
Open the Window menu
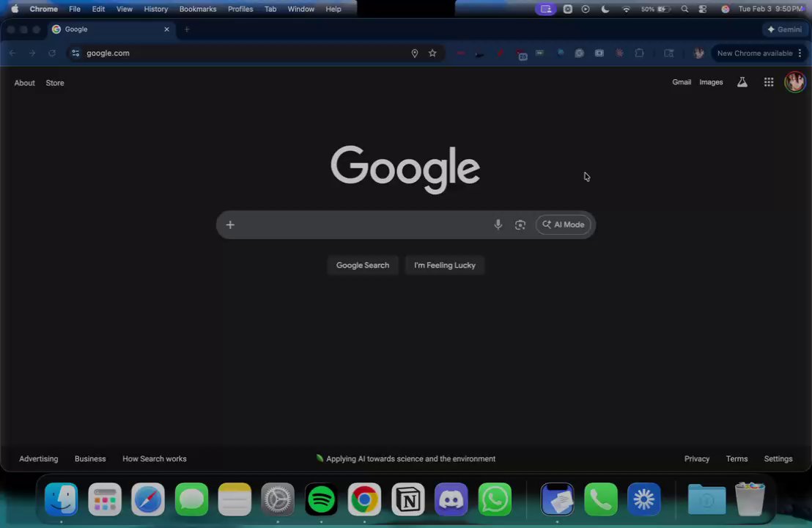[x=301, y=9]
